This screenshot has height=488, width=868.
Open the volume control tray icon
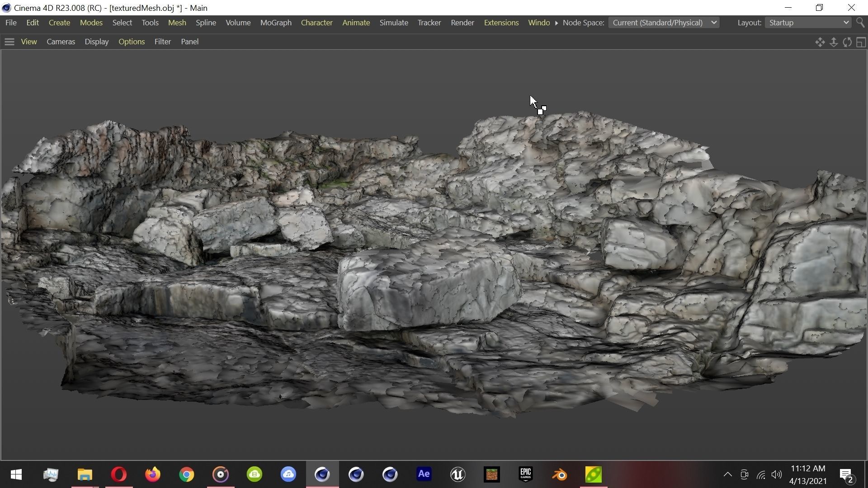click(777, 474)
